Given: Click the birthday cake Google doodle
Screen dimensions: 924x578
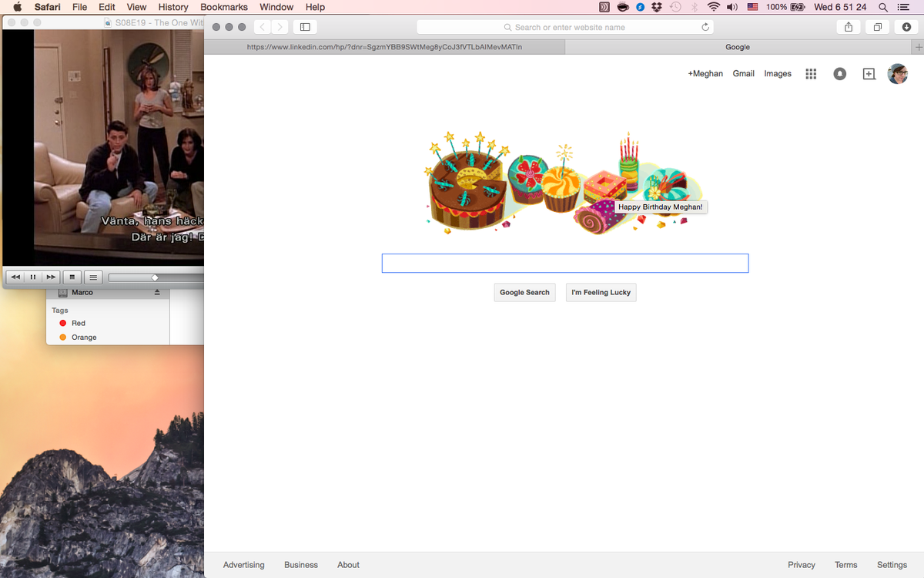Looking at the screenshot, I should coord(564,183).
